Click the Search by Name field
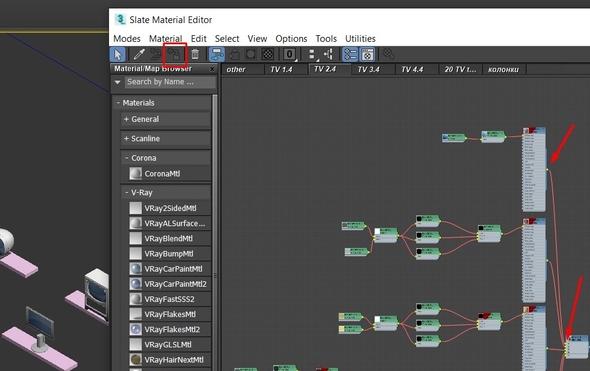 tap(170, 82)
